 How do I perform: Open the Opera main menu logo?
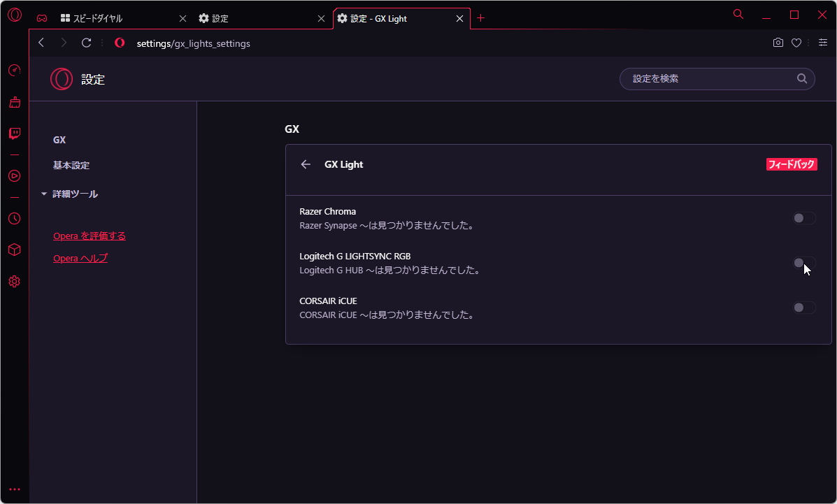click(x=15, y=15)
